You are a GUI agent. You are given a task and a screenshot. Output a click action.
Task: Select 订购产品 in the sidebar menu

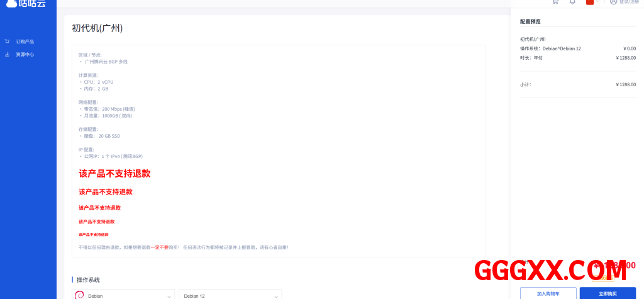[x=25, y=42]
